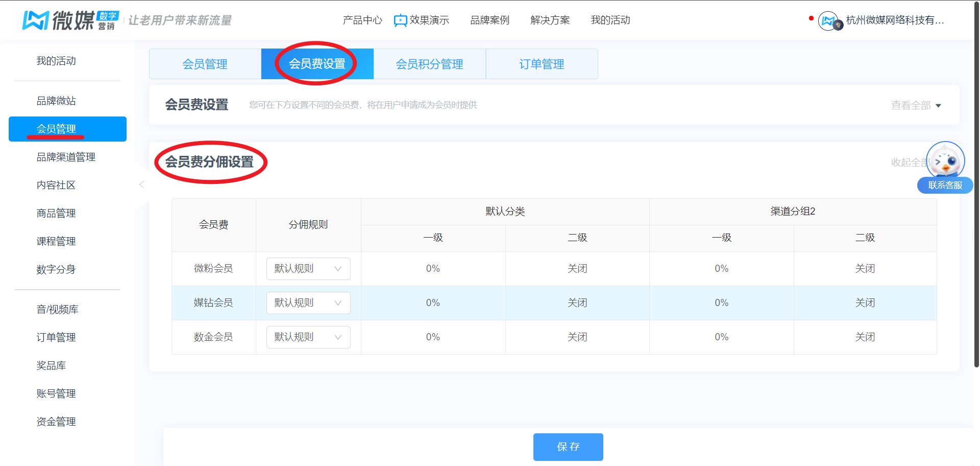The image size is (980, 466).
Task: Select 内容社区 in sidebar
Action: (56, 185)
